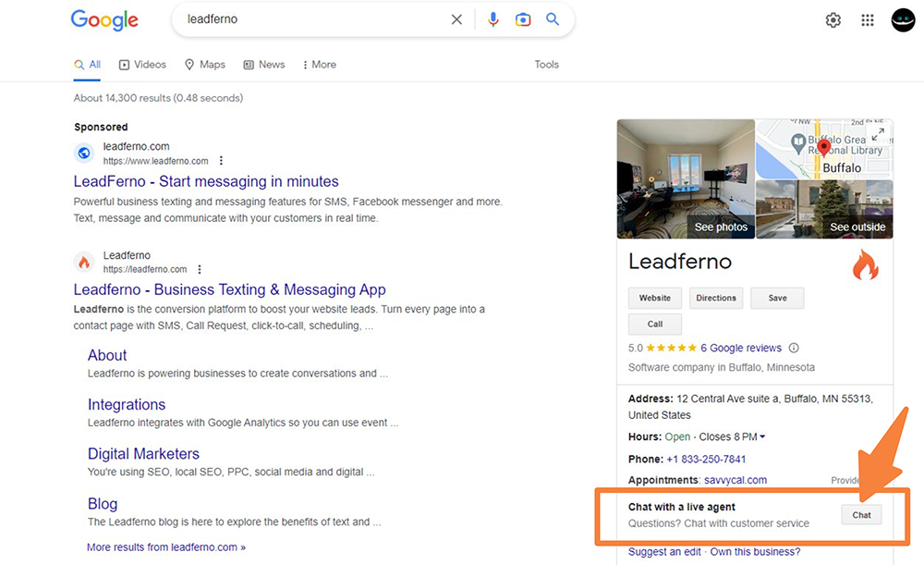
Task: Open the Digital Marketers sitelink
Action: click(144, 453)
